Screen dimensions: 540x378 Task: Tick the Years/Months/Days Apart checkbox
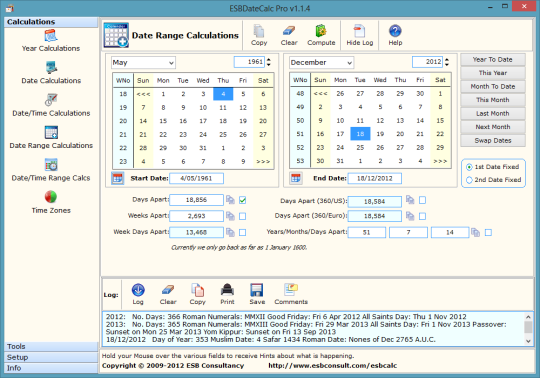pos(488,232)
